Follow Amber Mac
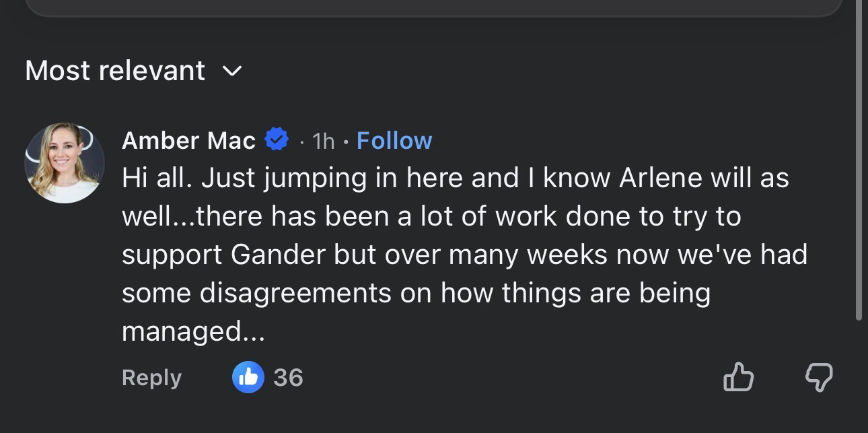 pos(394,141)
